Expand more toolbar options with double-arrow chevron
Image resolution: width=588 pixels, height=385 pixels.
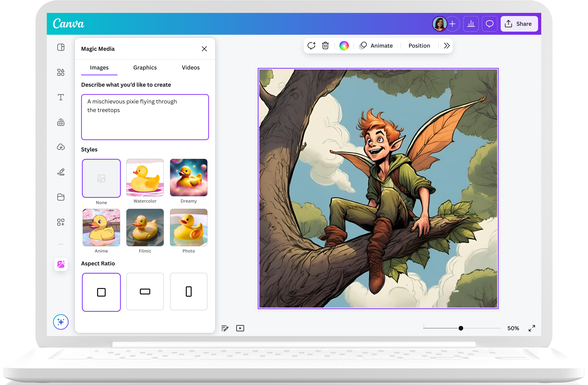pyautogui.click(x=446, y=45)
